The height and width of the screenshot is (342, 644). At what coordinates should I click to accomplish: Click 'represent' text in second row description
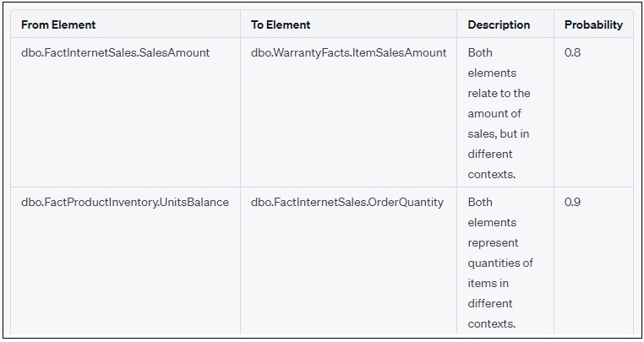coord(492,242)
